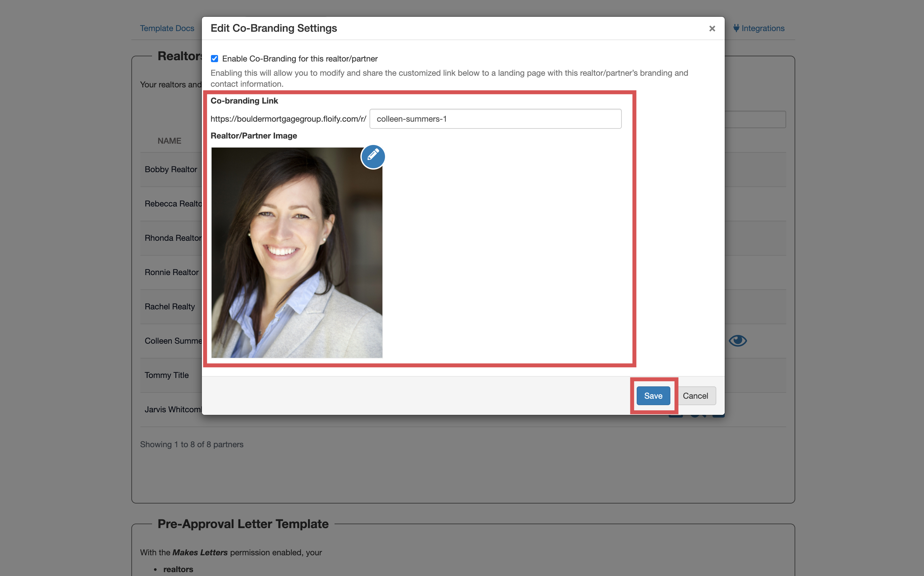The width and height of the screenshot is (924, 576).
Task: Click the co-branding link slug input field
Action: (x=495, y=119)
